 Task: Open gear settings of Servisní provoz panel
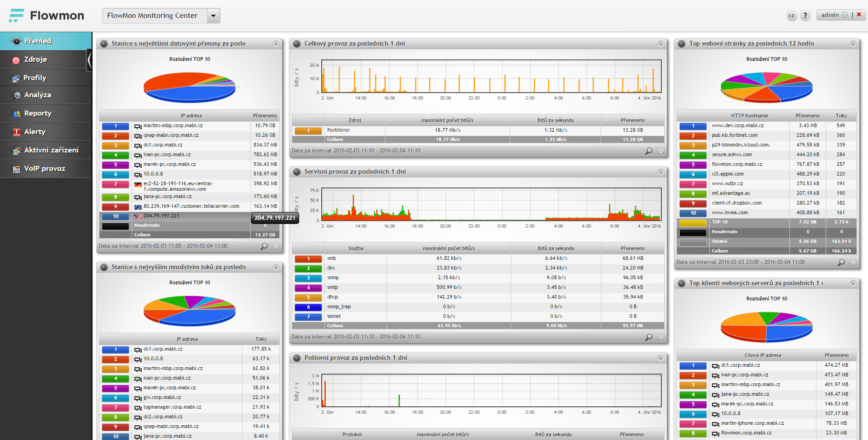coord(661,337)
